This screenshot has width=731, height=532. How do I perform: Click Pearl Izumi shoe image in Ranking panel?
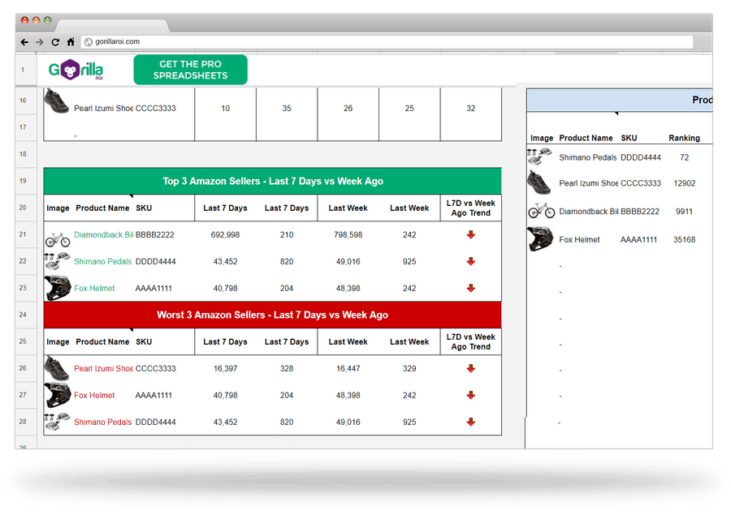pos(539,183)
